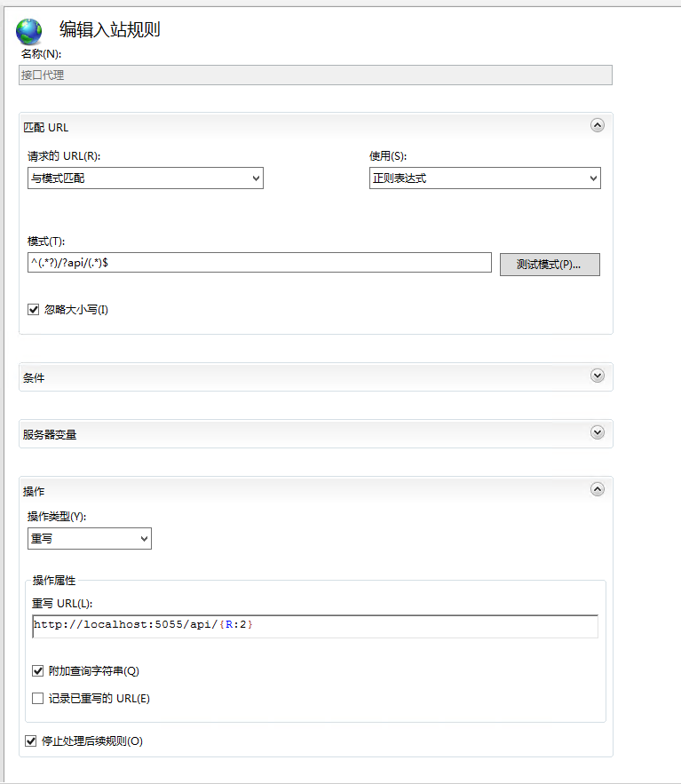This screenshot has height=784, width=681.
Task: Toggle the 忽略大小写 checkbox
Action: [x=34, y=310]
